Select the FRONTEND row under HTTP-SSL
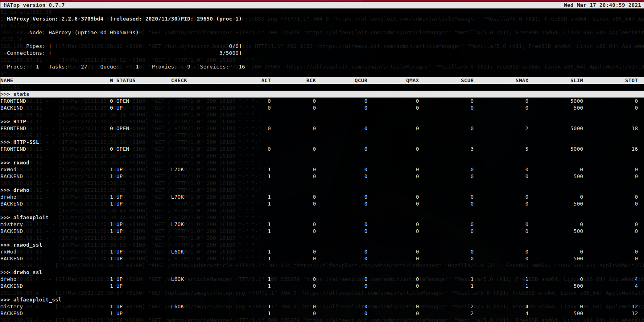The height and width of the screenshot is (322, 644). [x=13, y=149]
